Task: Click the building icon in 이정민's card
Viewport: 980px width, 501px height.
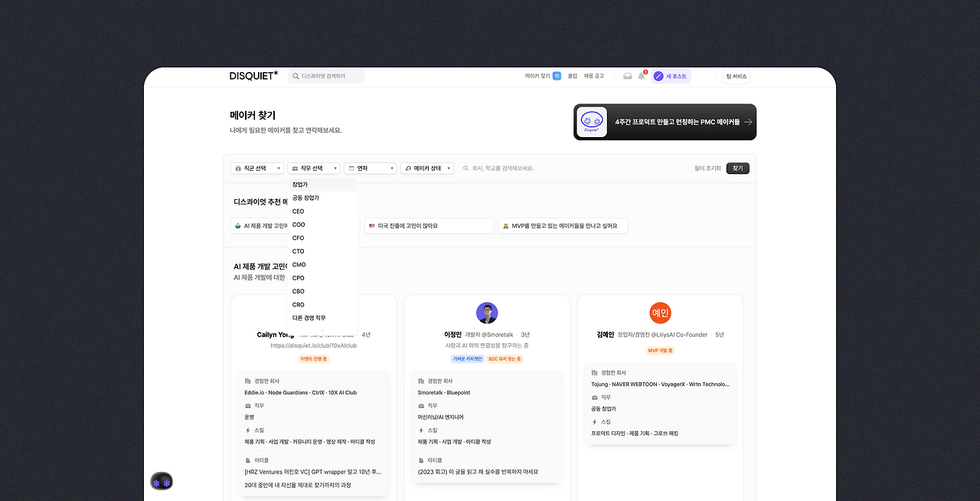Action: tap(421, 381)
